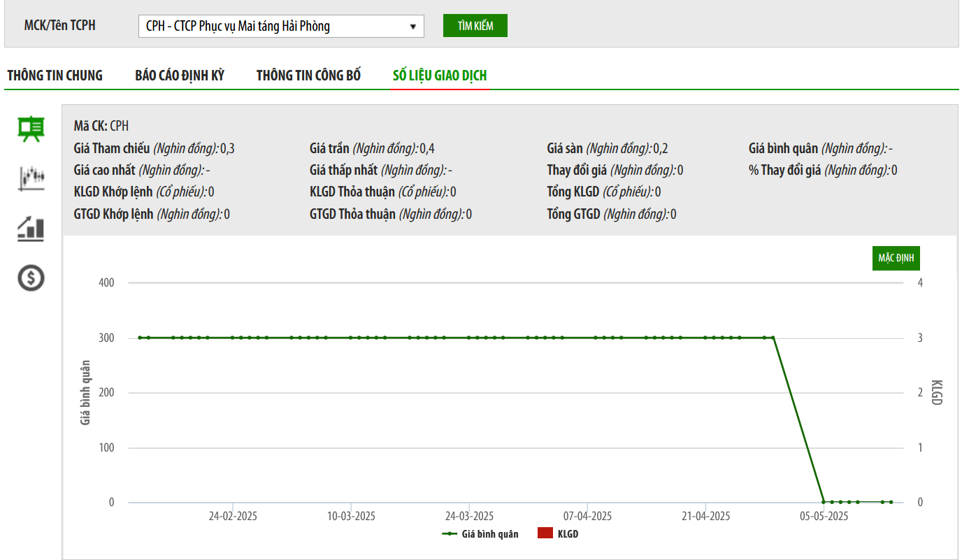
Task: Switch to the THÔNG TIN CHUNG tab
Action: coord(55,76)
